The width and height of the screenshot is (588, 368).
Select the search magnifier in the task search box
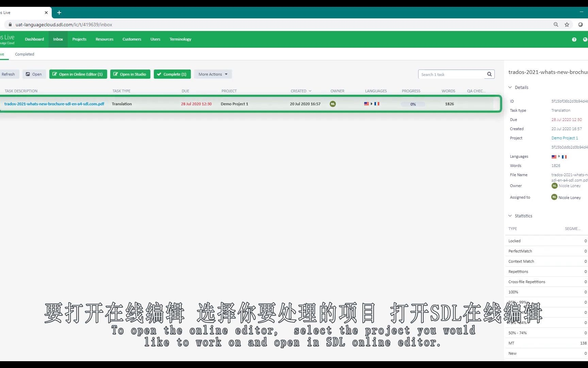(x=489, y=74)
